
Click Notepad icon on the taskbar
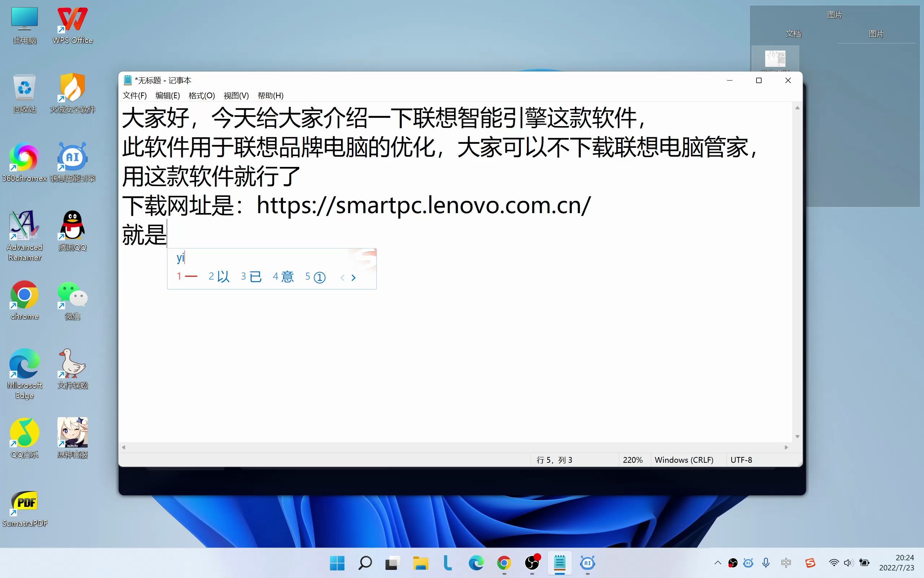(560, 563)
